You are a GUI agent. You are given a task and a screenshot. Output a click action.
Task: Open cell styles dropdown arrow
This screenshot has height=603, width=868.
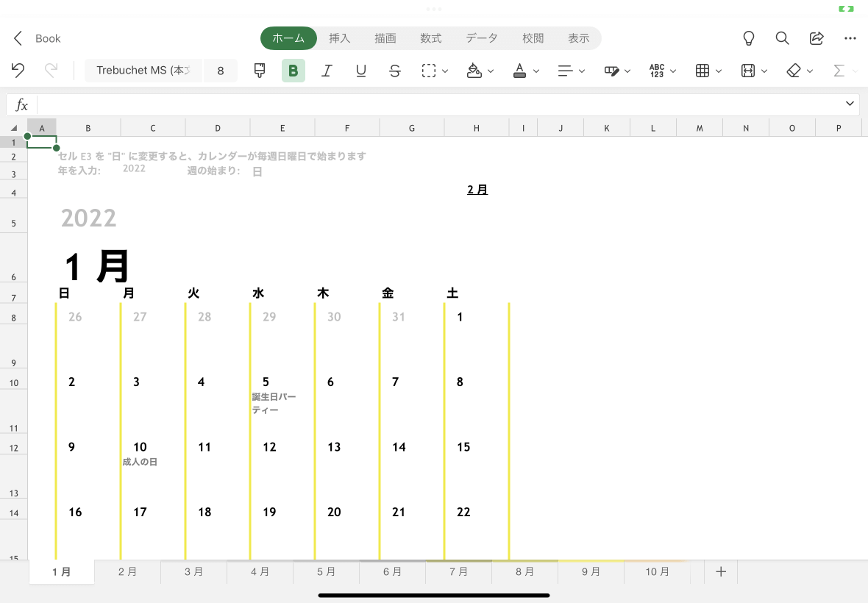pos(719,71)
